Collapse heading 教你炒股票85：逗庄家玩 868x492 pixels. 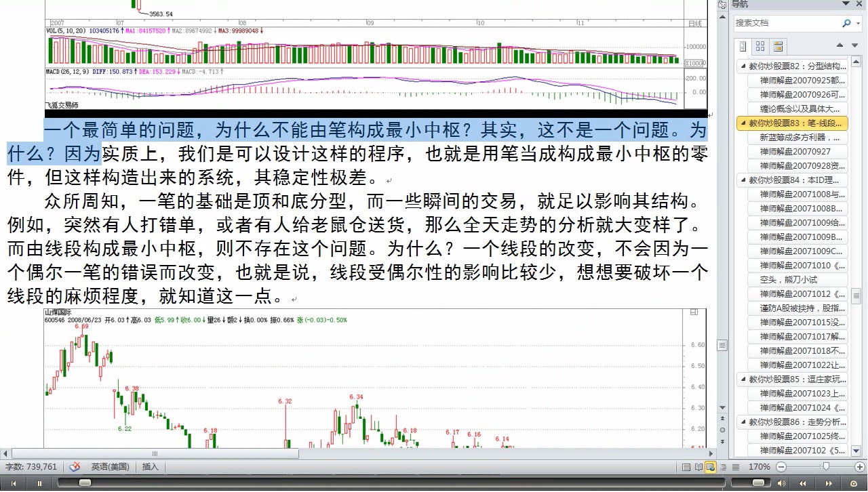pyautogui.click(x=743, y=380)
